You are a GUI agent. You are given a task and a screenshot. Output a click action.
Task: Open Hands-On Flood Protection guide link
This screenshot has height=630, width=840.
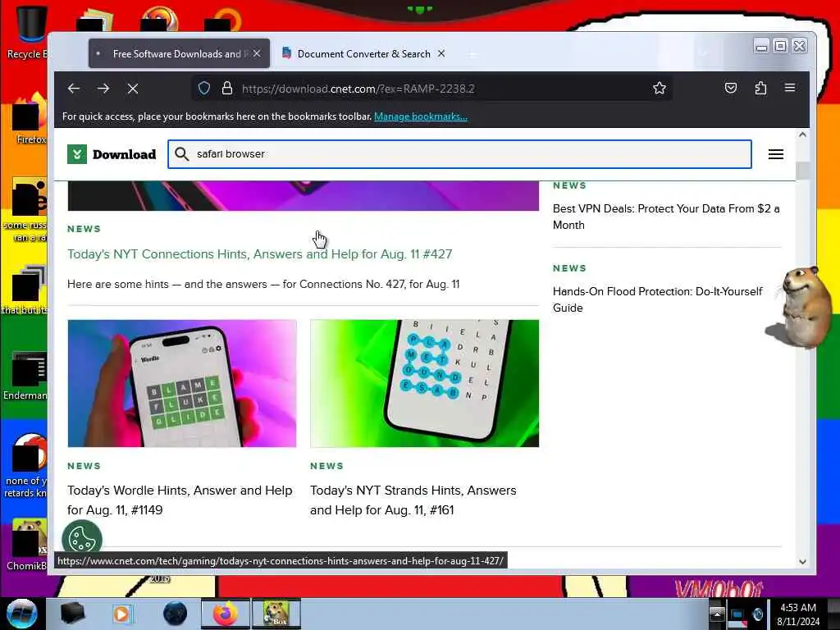click(657, 299)
